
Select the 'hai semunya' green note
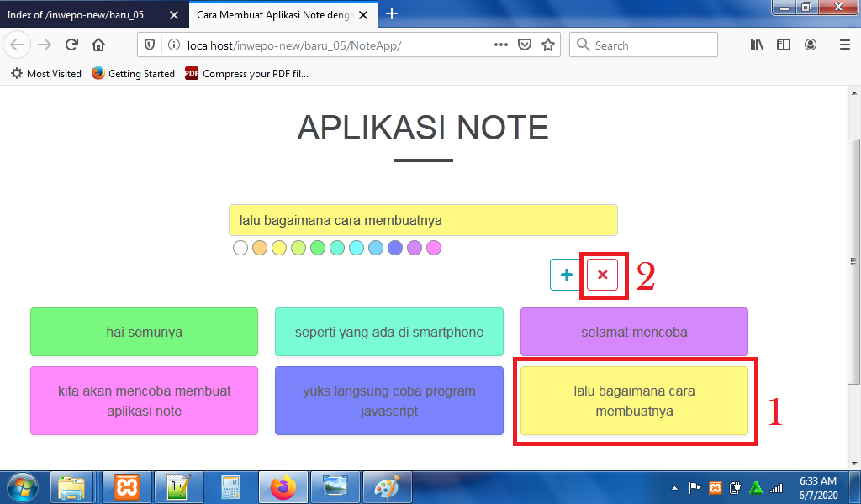[x=144, y=332]
